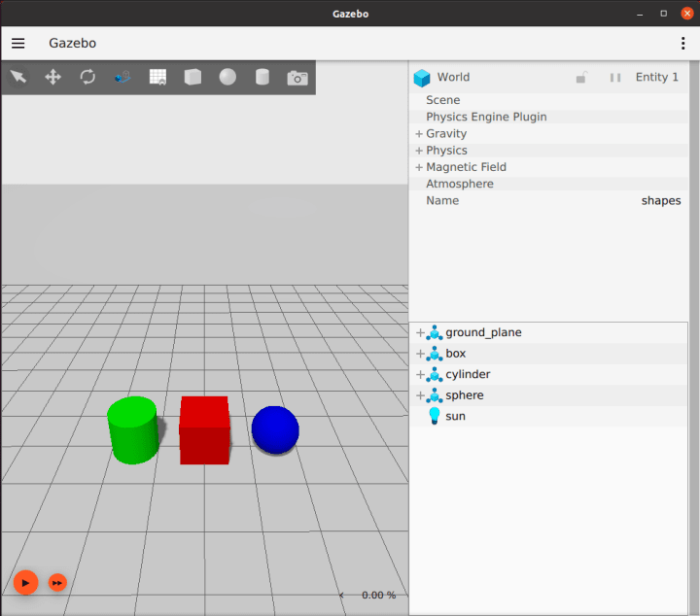Click the 'sphere' entity name

point(465,395)
